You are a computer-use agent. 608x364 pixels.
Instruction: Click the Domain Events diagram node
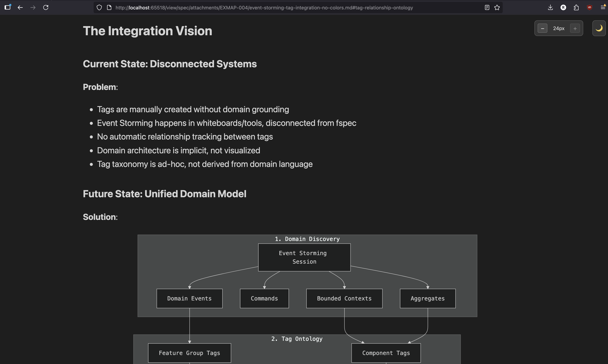pyautogui.click(x=189, y=298)
